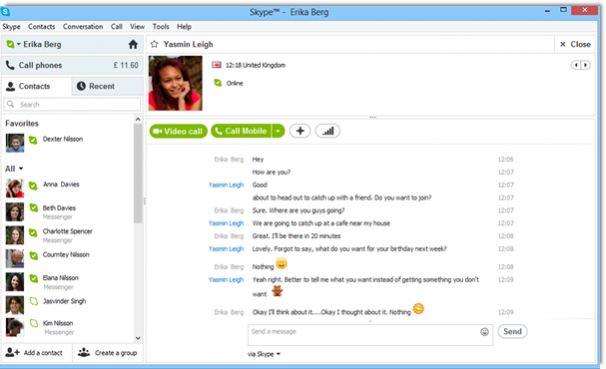Click the status icon beside Charlotte Spencer
Viewport: 606px width, 369px height.
coord(34,232)
